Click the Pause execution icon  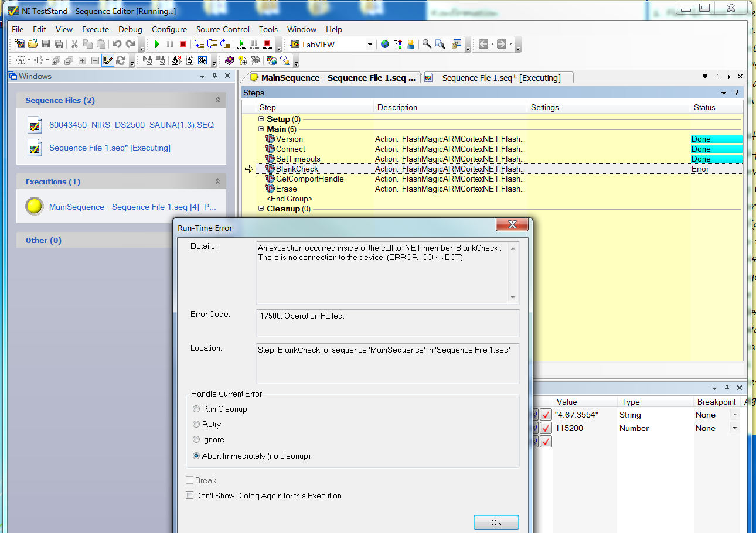coord(170,44)
